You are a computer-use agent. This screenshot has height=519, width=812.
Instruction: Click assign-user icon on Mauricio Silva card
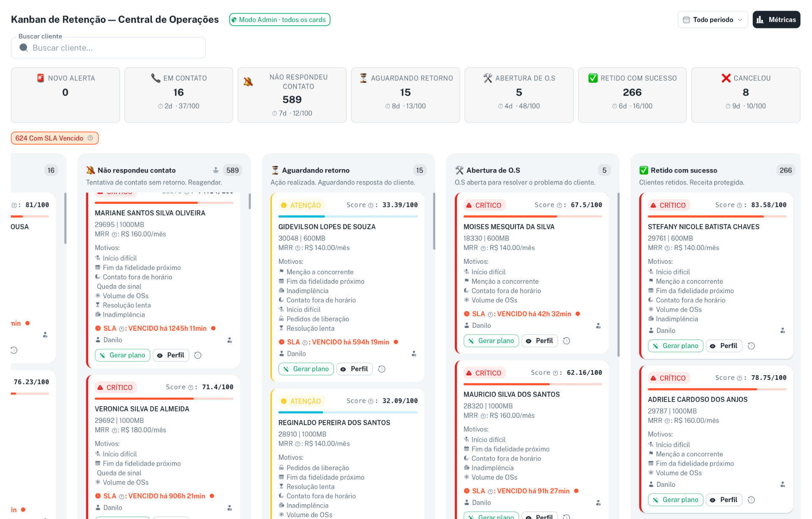pos(598,503)
